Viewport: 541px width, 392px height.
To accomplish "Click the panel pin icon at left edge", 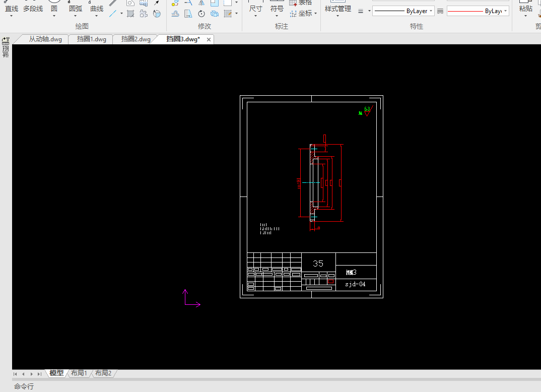I will click(x=6, y=39).
